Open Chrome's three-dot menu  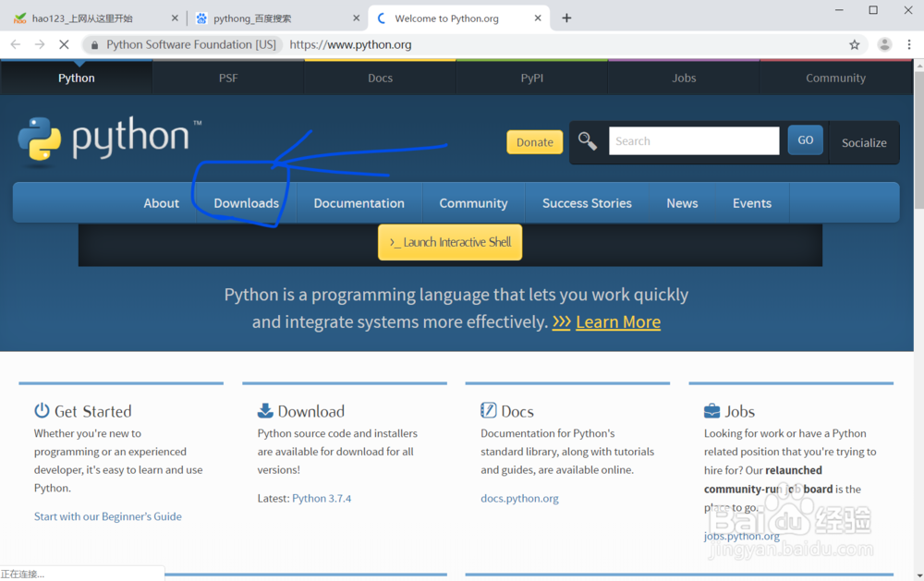pos(909,44)
